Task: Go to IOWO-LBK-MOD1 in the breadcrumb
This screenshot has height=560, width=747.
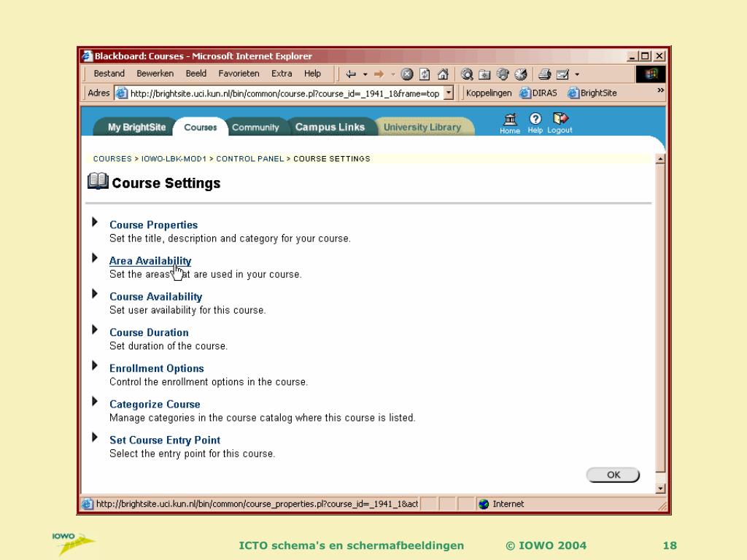Action: pos(174,158)
